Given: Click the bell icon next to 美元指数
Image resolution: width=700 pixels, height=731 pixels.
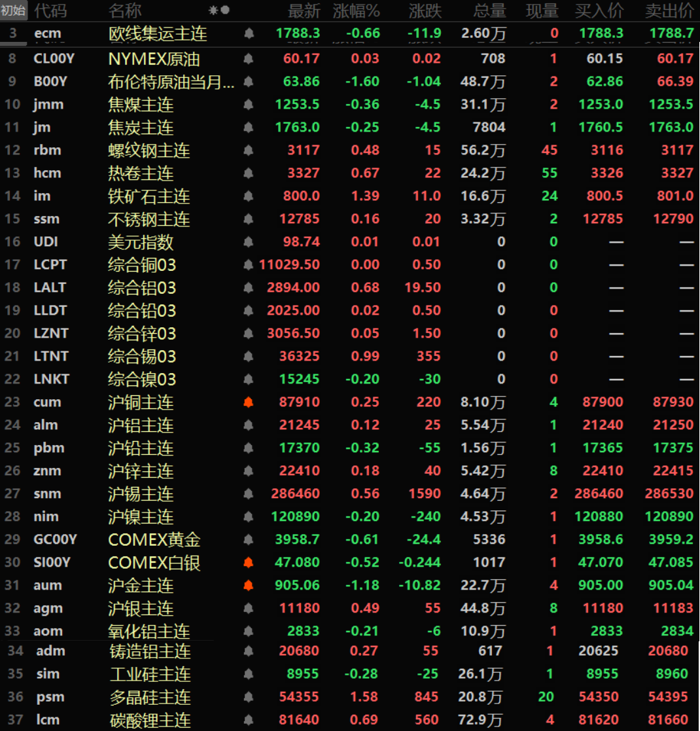Looking at the screenshot, I should click(x=249, y=242).
